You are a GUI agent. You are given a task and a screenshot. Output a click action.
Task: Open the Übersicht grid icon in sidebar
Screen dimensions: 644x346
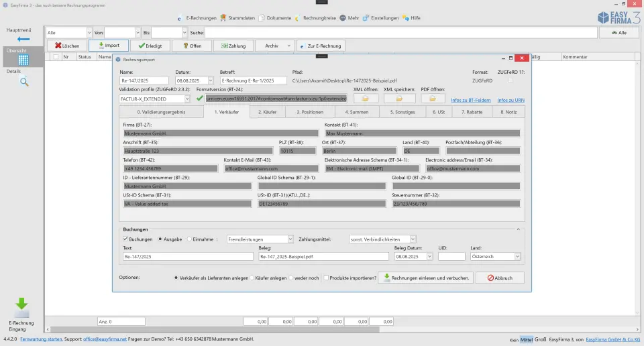23,60
